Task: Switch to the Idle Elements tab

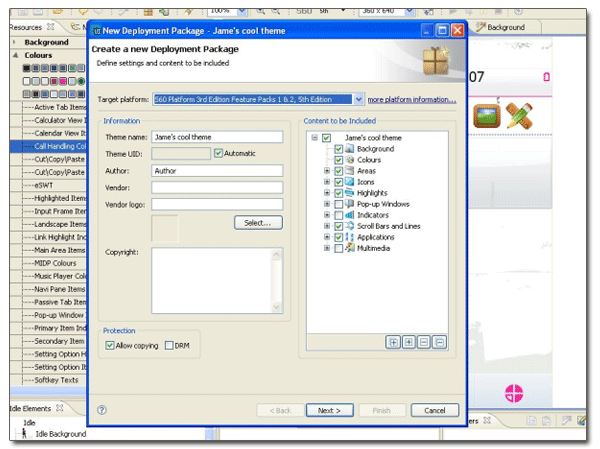Action: point(30,408)
